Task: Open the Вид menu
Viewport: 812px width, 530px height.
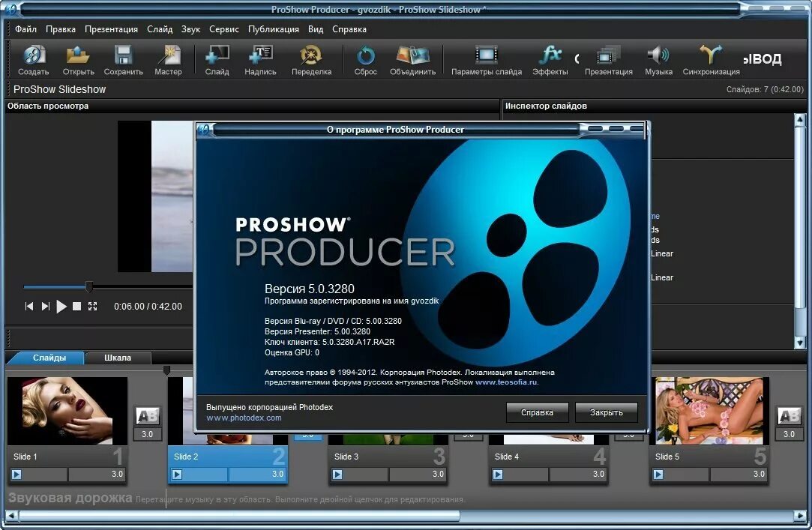Action: pos(316,29)
